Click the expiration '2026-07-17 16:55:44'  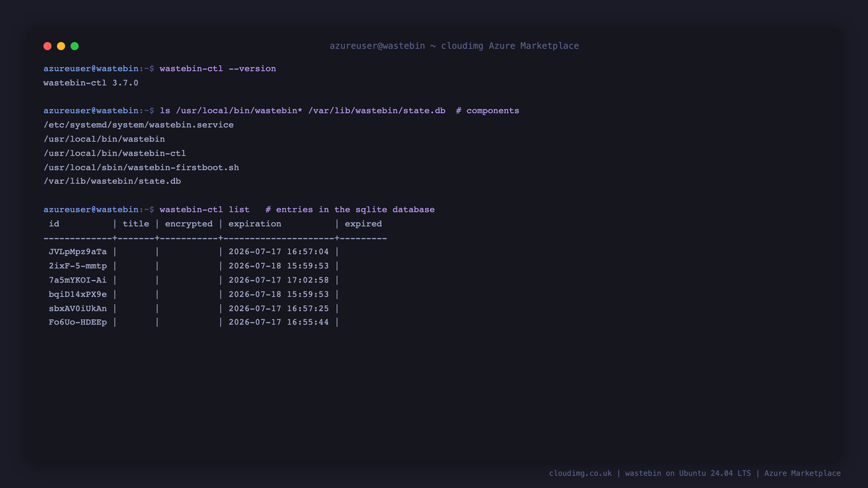tap(279, 323)
